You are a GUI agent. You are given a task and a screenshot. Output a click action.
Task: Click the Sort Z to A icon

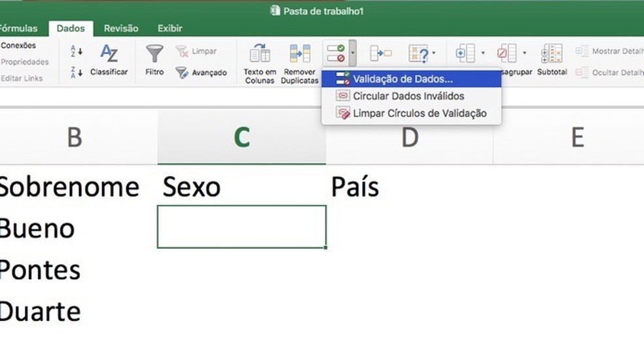(77, 72)
